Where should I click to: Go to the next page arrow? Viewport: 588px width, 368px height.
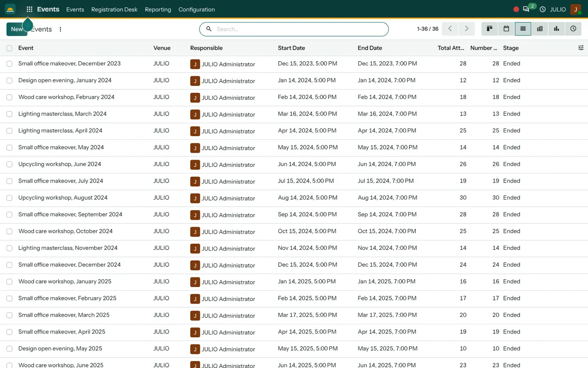click(x=467, y=29)
